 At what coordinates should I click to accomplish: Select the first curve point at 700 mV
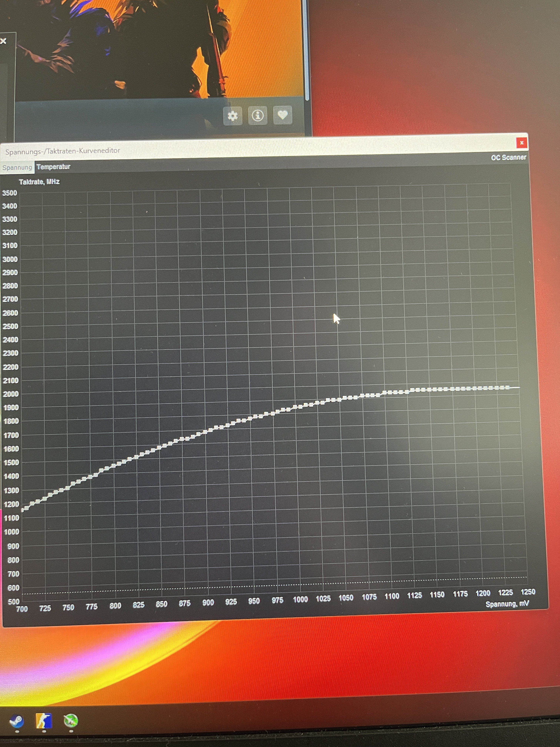pyautogui.click(x=23, y=510)
